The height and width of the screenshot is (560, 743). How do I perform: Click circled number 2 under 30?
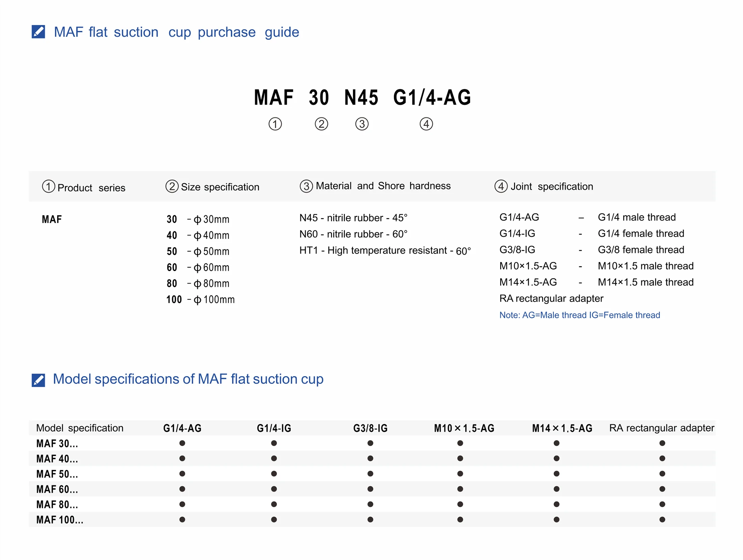321,124
